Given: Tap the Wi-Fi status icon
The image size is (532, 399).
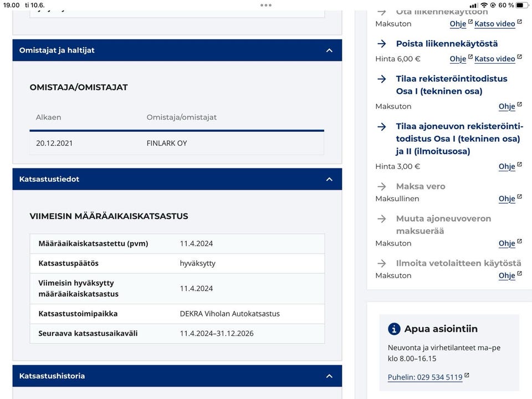Looking at the screenshot, I should (x=484, y=5).
